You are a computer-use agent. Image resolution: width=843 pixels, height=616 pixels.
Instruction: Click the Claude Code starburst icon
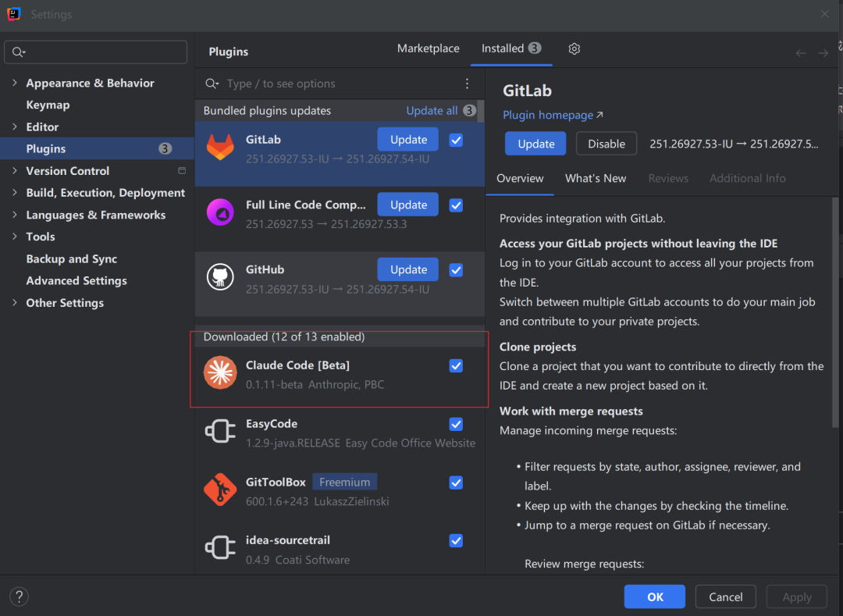point(220,372)
